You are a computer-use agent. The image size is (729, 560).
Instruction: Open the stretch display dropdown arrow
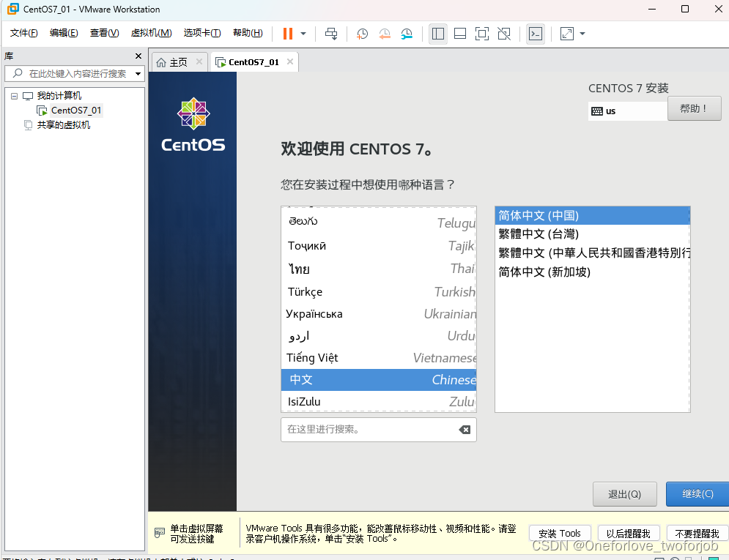pos(582,34)
